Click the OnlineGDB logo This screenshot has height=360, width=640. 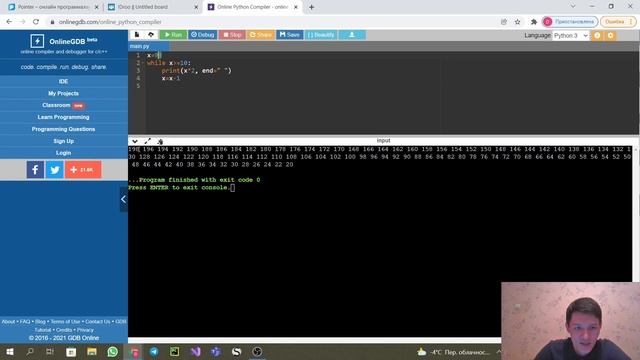click(63, 41)
